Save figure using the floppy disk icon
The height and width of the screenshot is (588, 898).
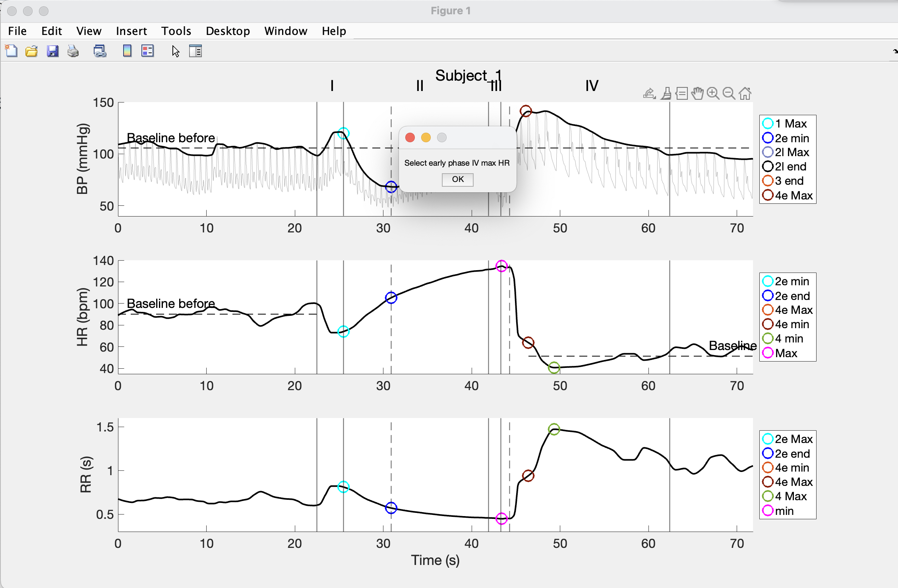[x=52, y=51]
